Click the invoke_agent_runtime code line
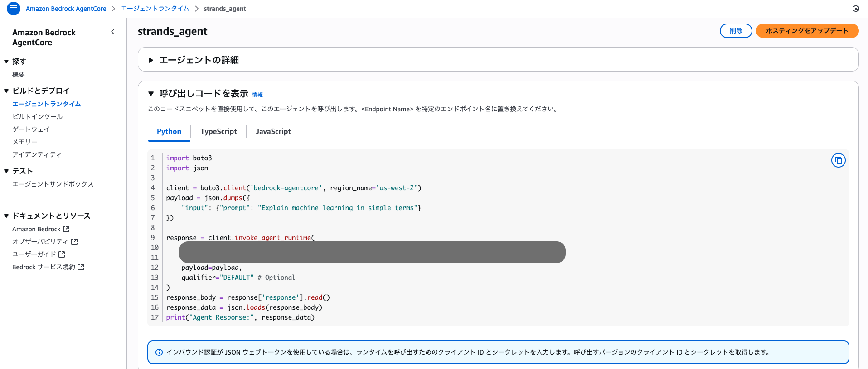The image size is (868, 369). 240,238
